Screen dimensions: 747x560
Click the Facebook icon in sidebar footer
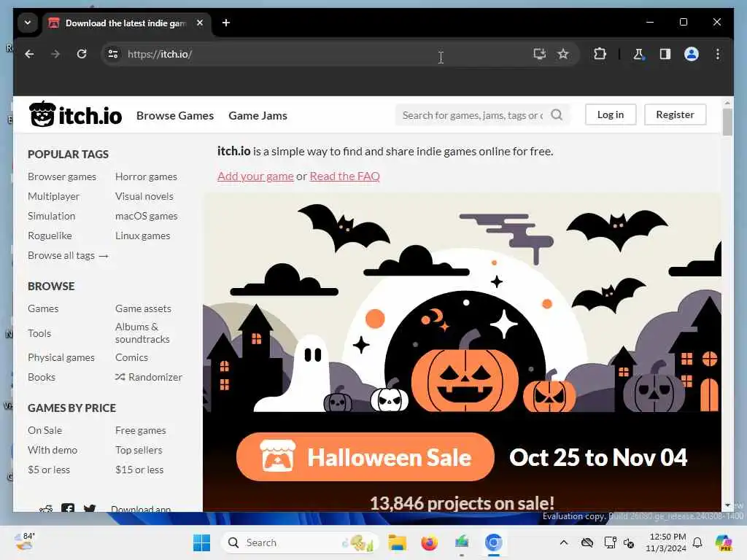68,508
